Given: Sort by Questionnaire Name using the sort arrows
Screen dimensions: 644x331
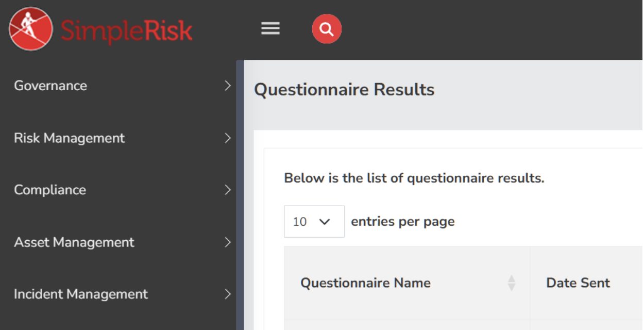Looking at the screenshot, I should [511, 283].
